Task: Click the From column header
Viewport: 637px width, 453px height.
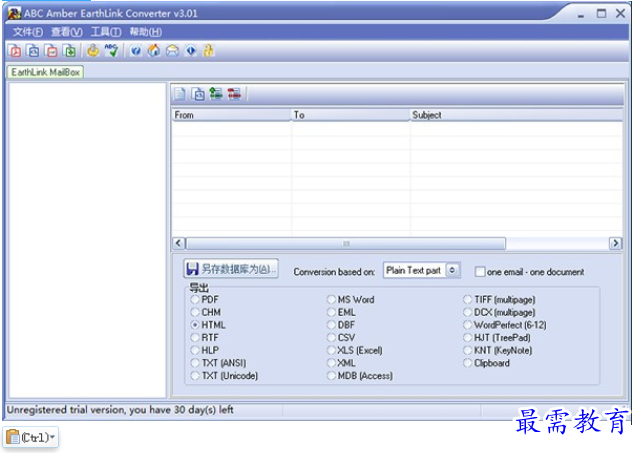Action: coord(231,115)
